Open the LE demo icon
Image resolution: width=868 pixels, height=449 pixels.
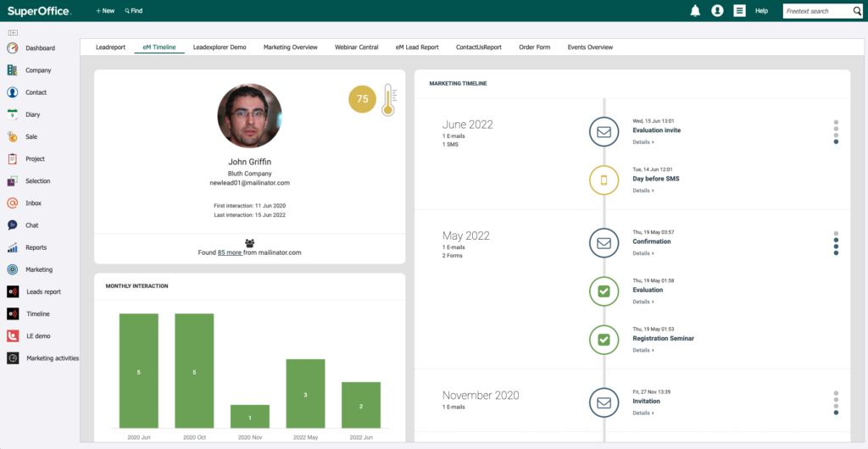(x=13, y=335)
